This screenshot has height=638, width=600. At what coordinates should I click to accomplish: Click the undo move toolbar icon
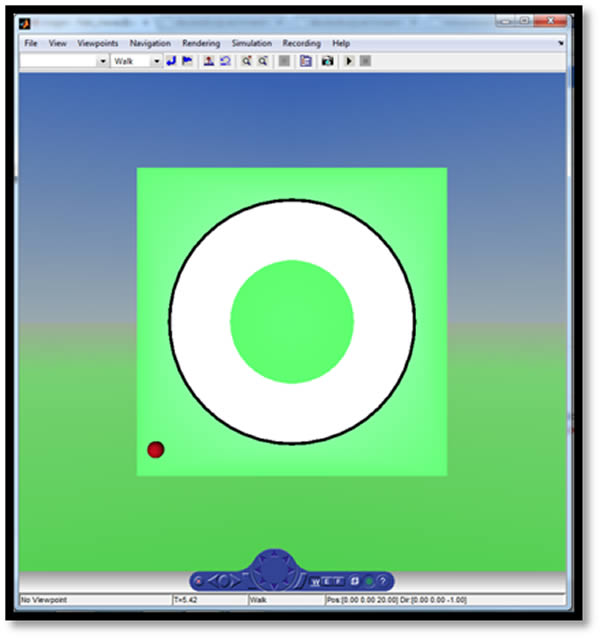(225, 61)
